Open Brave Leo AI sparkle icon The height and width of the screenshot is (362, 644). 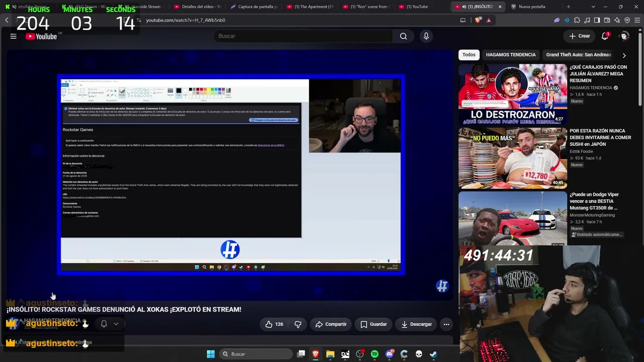(x=617, y=20)
